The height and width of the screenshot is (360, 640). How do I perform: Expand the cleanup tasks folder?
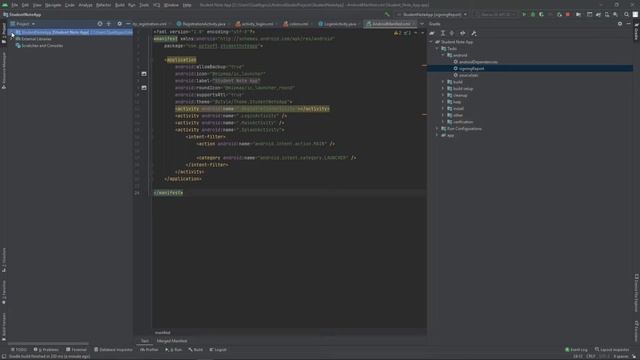tap(443, 95)
